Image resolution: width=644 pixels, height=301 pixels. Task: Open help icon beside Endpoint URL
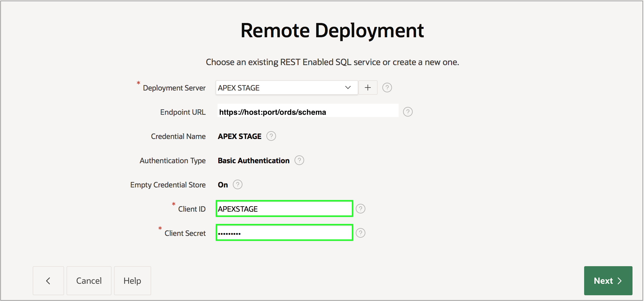pyautogui.click(x=408, y=112)
